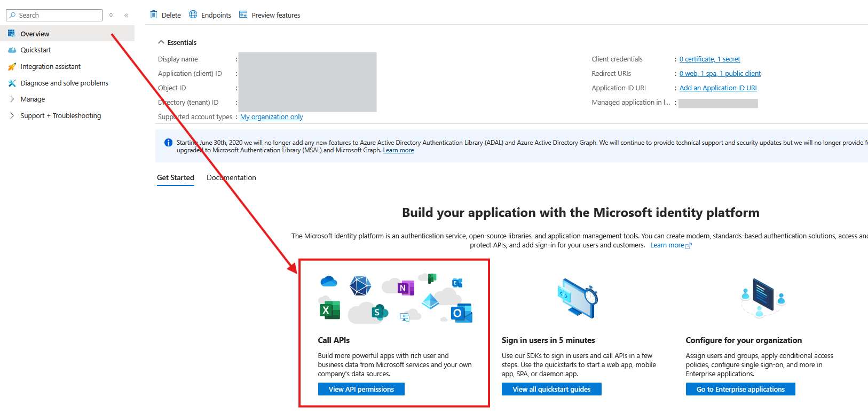Click Configure for your organization heading

click(x=744, y=340)
